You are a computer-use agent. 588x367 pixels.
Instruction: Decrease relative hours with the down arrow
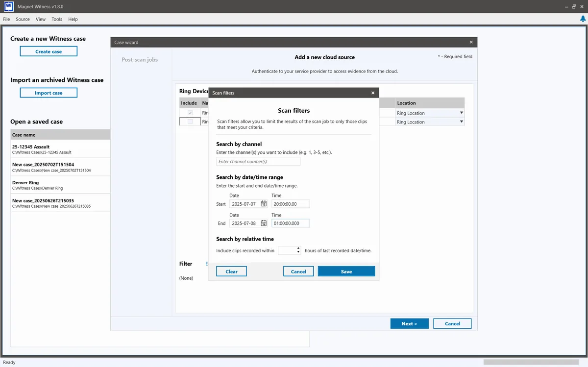click(x=298, y=252)
